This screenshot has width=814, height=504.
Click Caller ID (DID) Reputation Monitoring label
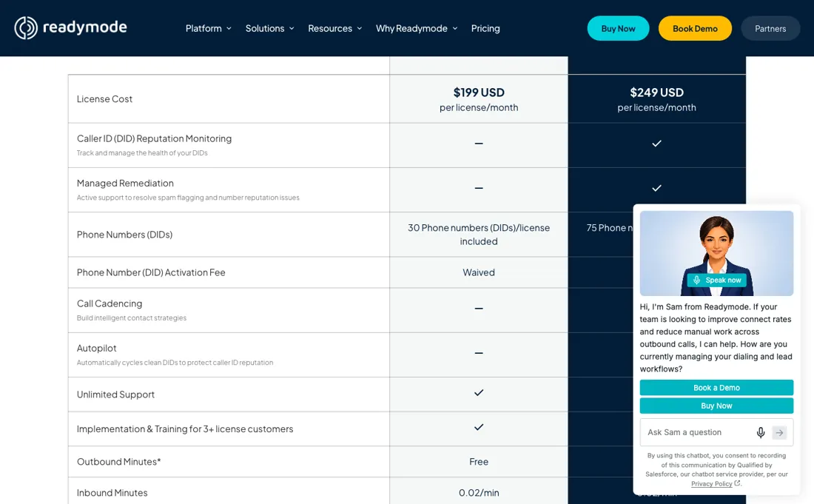[x=154, y=138]
